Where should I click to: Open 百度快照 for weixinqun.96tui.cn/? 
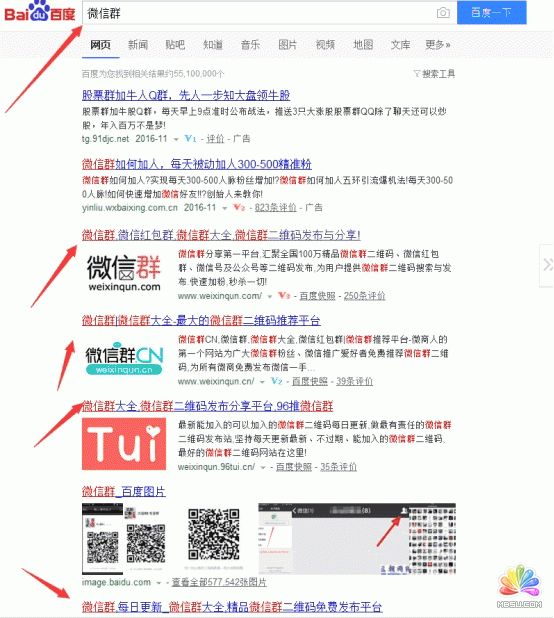294,467
